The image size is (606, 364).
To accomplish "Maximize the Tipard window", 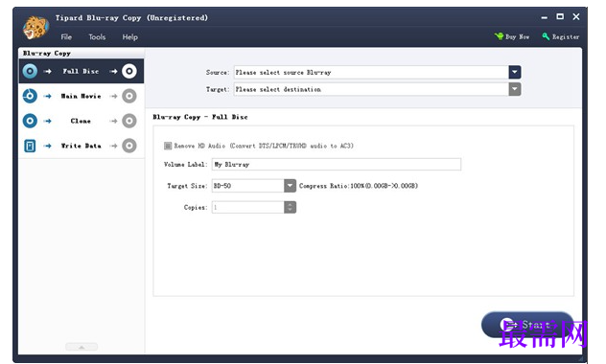I will click(560, 16).
